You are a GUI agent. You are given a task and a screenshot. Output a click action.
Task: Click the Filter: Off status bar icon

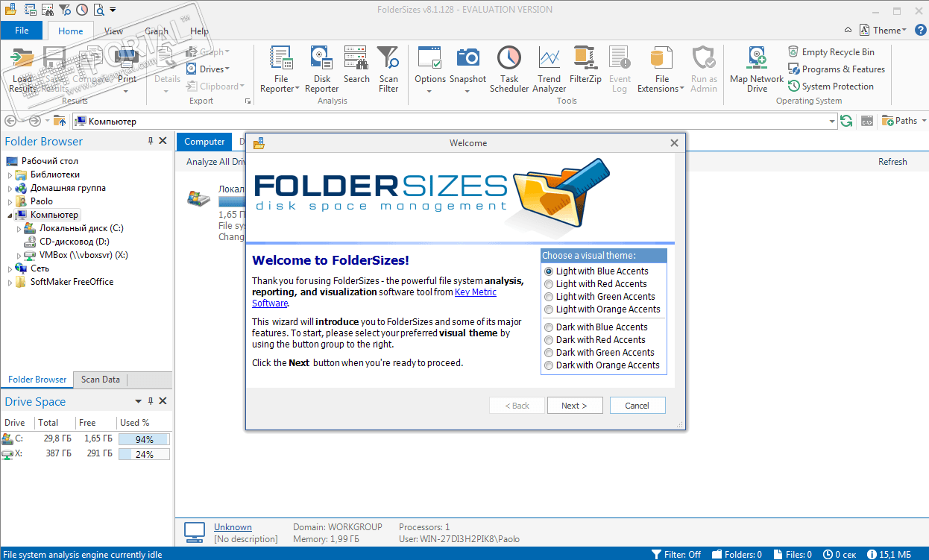(x=656, y=554)
